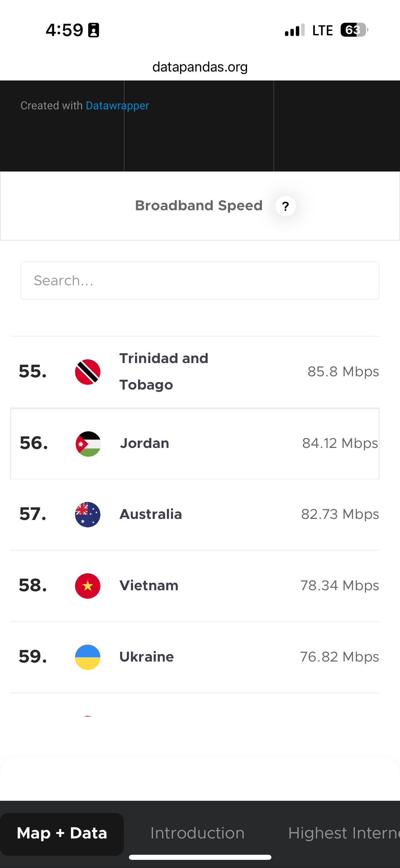Select the Map + Data tab
This screenshot has width=400, height=868.
[62, 834]
